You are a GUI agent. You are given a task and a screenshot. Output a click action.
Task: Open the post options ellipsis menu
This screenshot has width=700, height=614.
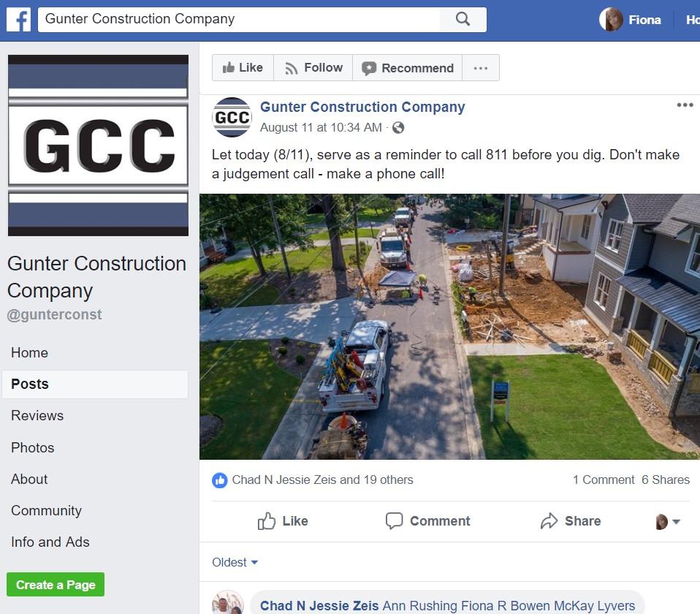click(x=685, y=105)
